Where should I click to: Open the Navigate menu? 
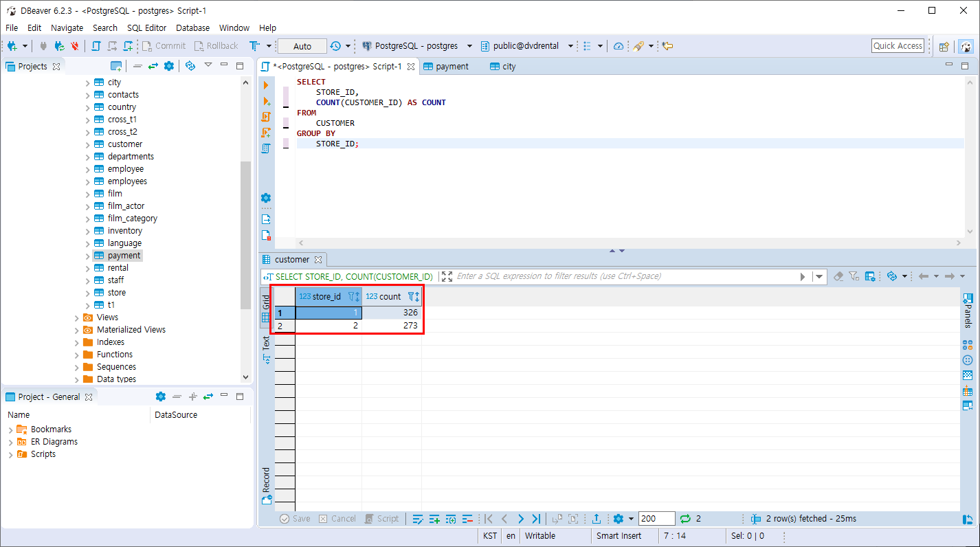(x=67, y=27)
